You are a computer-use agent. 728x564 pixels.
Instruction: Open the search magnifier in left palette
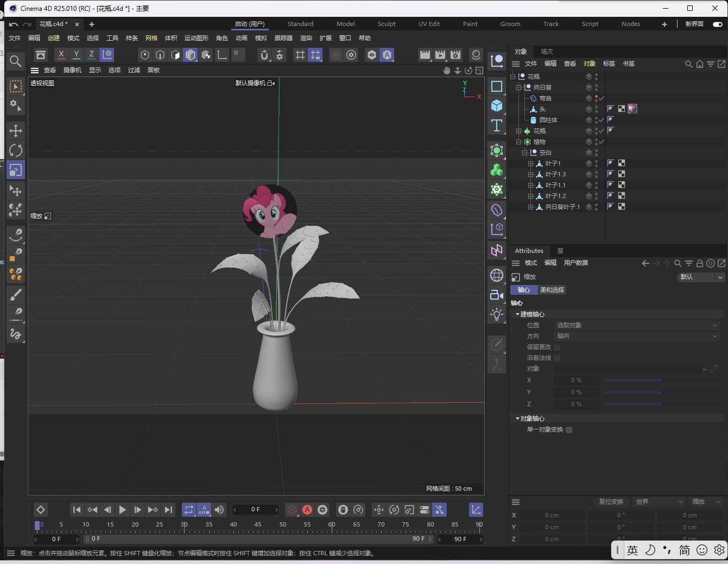point(16,61)
